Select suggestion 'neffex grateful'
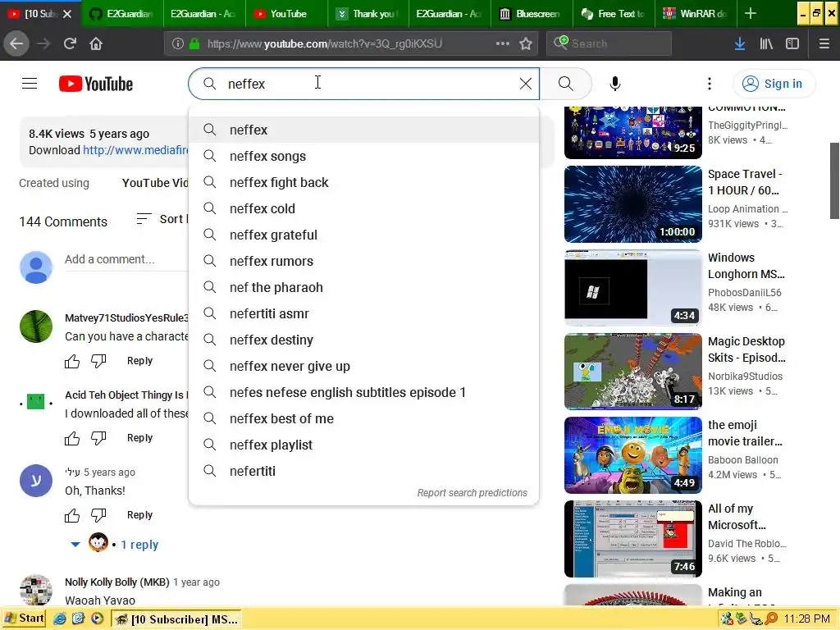The image size is (840, 630). coord(363,235)
